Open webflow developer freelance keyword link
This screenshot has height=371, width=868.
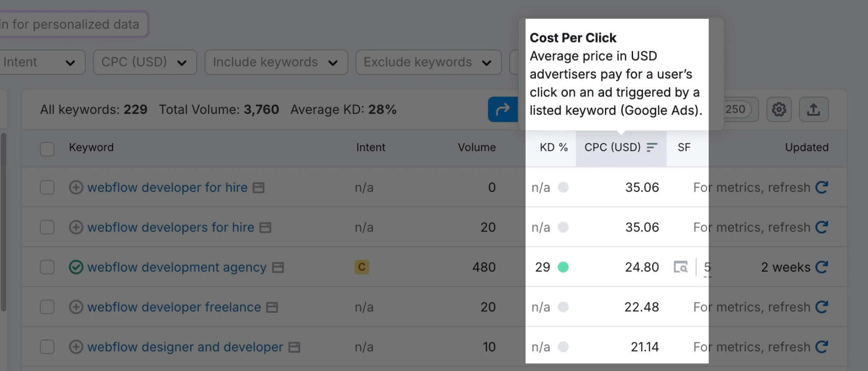174,307
